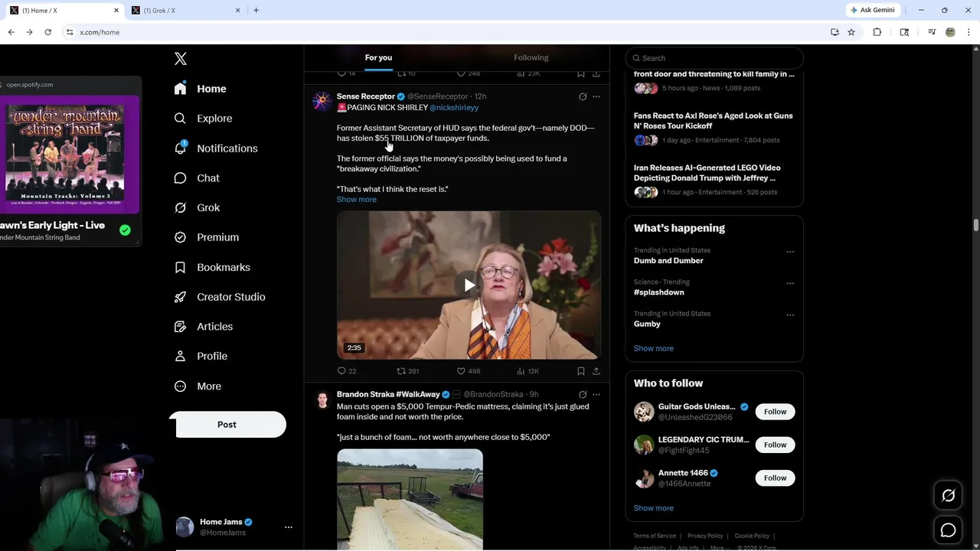The width and height of the screenshot is (980, 551).
Task: Open the Chrome three-dot menu
Action: (969, 32)
